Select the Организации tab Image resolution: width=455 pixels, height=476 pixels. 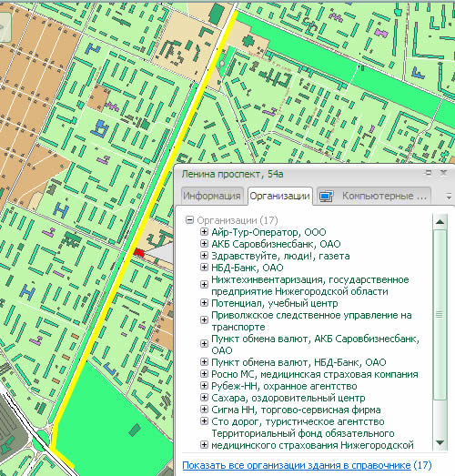coord(279,196)
